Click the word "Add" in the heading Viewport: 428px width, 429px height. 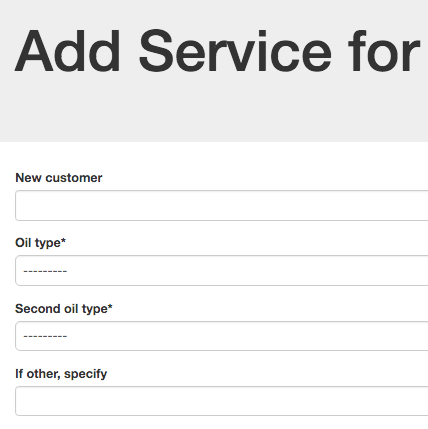(67, 51)
